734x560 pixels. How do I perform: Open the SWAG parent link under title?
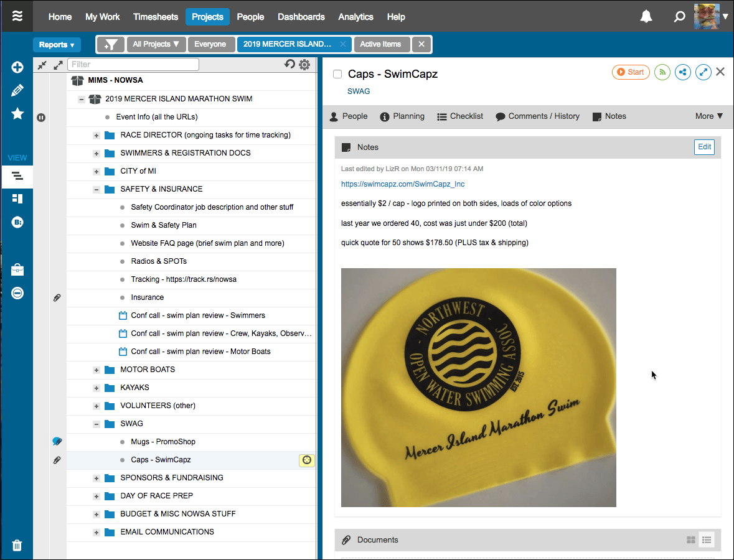point(359,91)
